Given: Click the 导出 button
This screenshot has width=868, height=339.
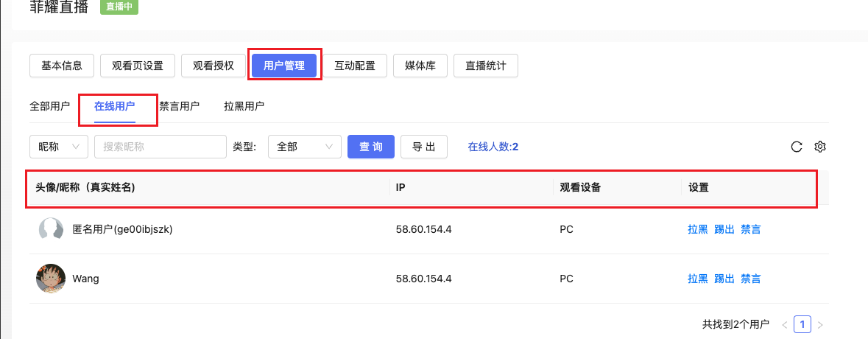Looking at the screenshot, I should [423, 147].
